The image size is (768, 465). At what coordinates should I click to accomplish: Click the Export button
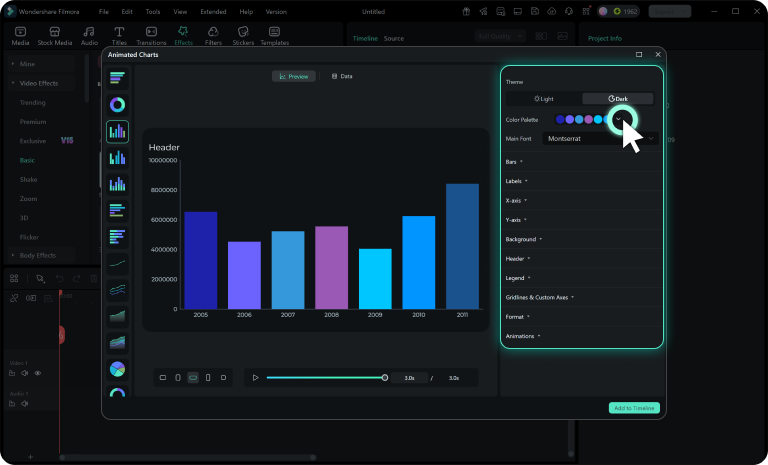pyautogui.click(x=670, y=11)
